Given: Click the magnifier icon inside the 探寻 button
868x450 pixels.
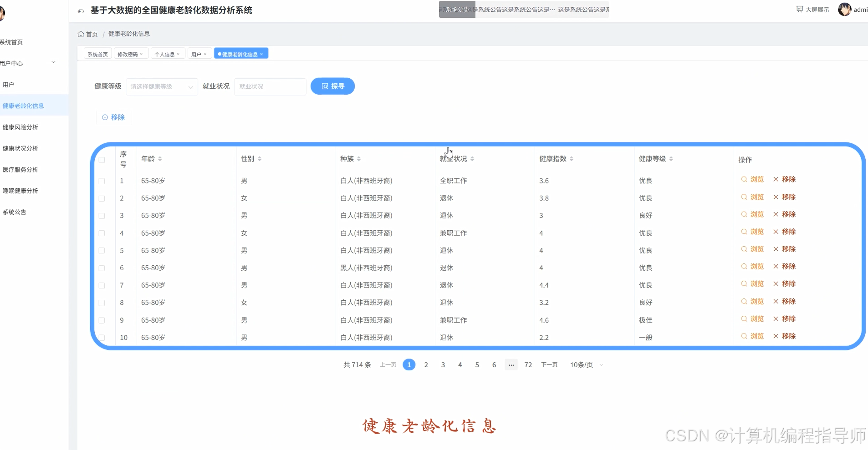Looking at the screenshot, I should 324,86.
